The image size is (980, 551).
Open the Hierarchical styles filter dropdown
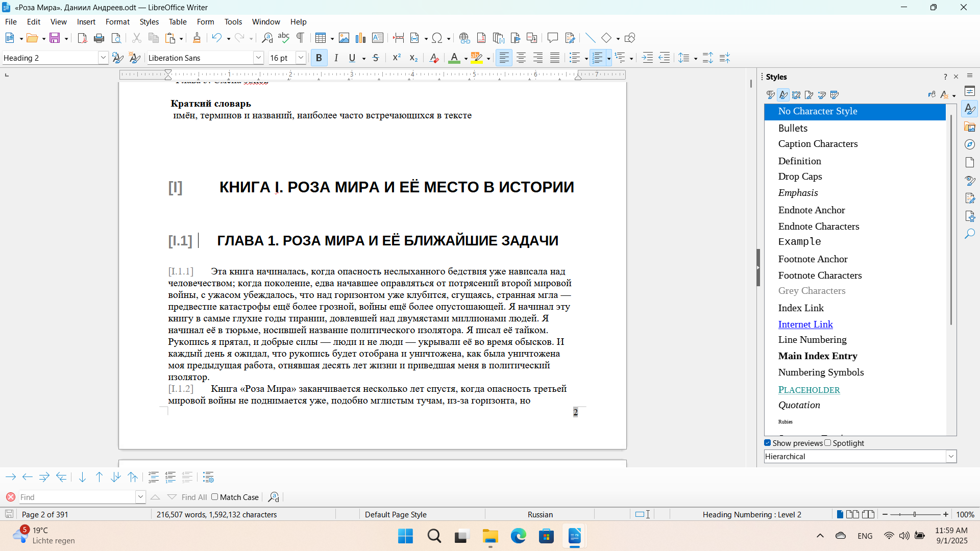951,456
